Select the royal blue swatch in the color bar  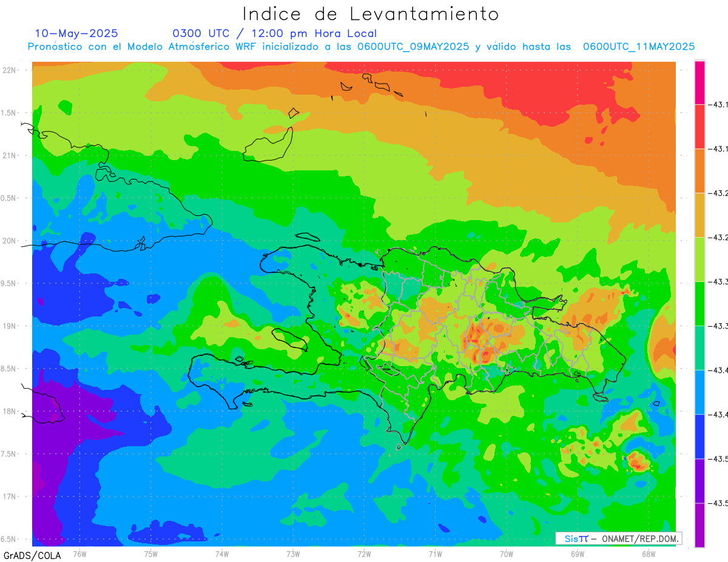699,437
